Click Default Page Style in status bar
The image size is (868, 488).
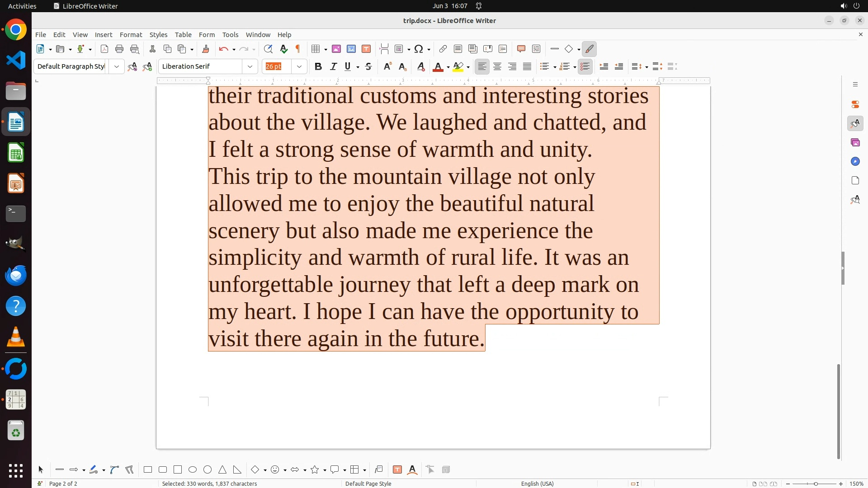point(368,483)
